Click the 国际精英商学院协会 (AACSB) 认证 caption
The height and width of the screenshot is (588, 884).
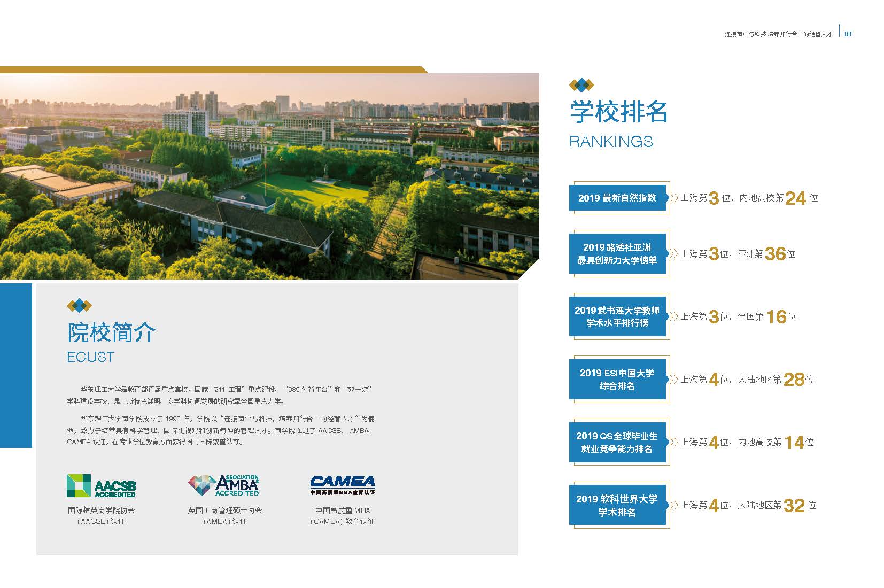(x=101, y=516)
